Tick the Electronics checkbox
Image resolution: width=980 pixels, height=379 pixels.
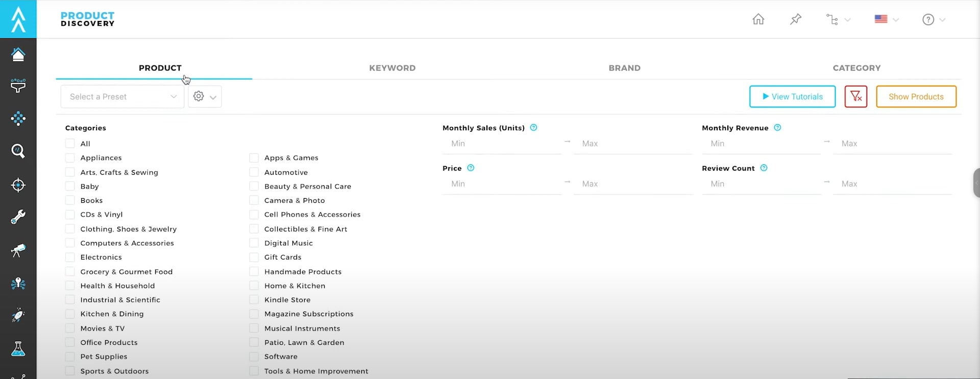coord(70,257)
